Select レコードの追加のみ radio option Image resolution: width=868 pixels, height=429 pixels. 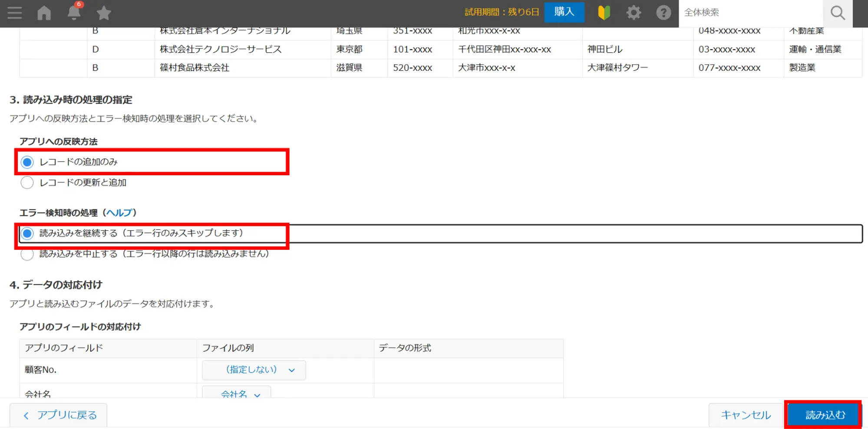[27, 162]
